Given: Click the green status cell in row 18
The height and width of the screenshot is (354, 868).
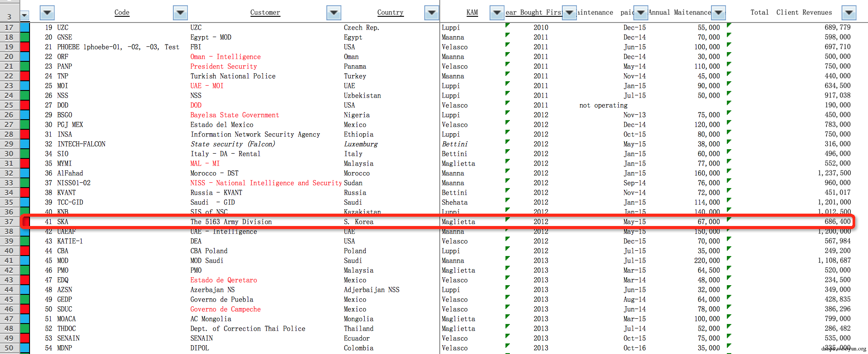Looking at the screenshot, I should pyautogui.click(x=25, y=37).
